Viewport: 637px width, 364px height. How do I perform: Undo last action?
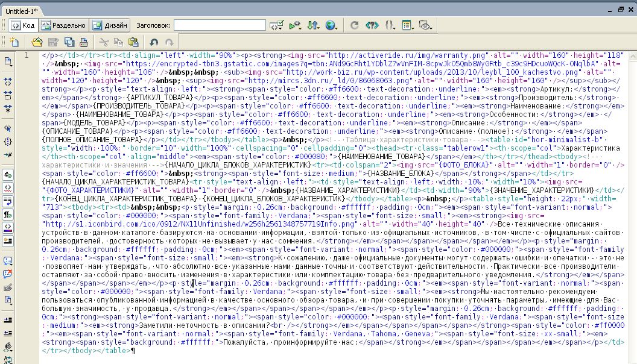point(154,42)
